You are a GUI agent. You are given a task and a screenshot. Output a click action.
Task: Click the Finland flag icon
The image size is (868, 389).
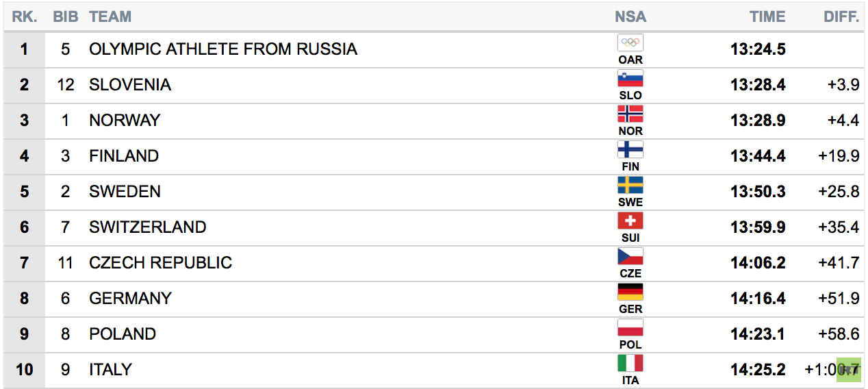(630, 150)
